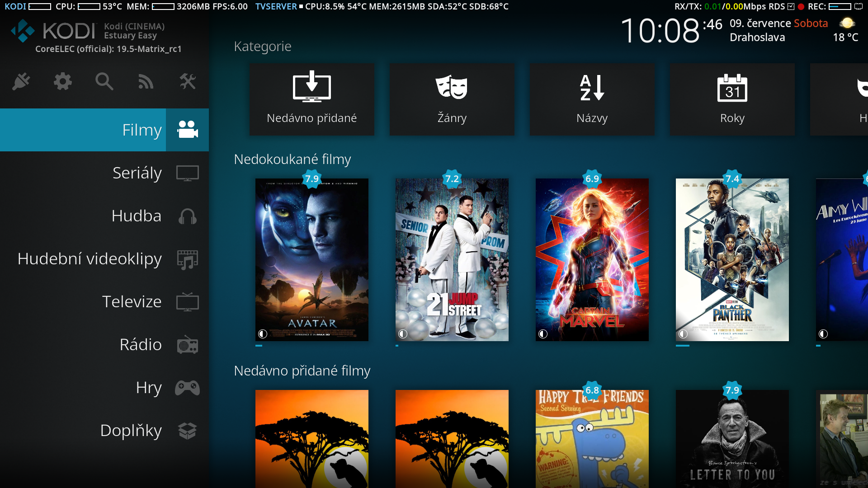
Task: Click the power plug icon
Action: click(21, 82)
